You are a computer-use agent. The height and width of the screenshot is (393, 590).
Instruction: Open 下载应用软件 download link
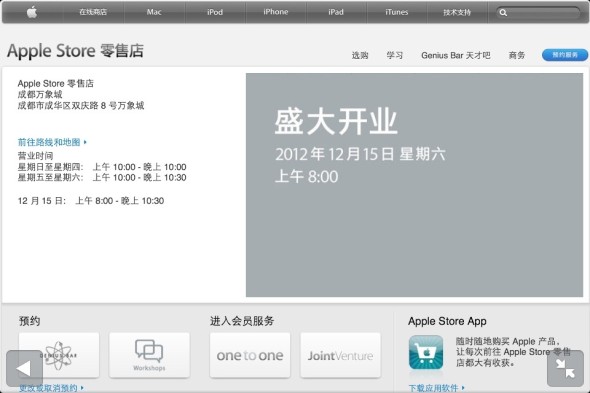(x=436, y=388)
